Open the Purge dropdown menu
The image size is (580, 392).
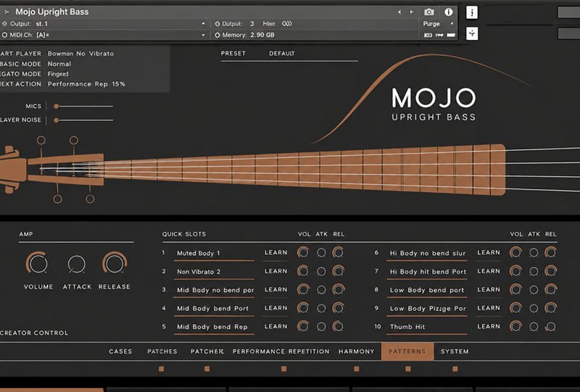[439, 24]
